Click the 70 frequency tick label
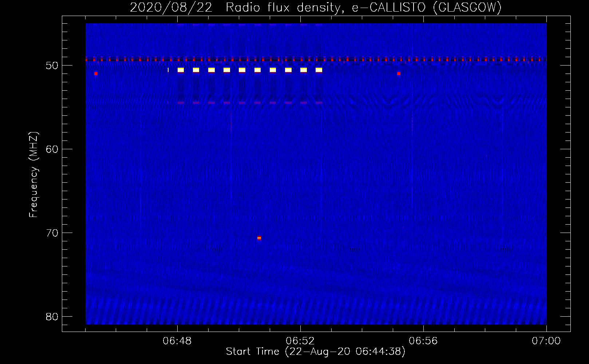Image resolution: width=589 pixels, height=364 pixels. point(52,233)
